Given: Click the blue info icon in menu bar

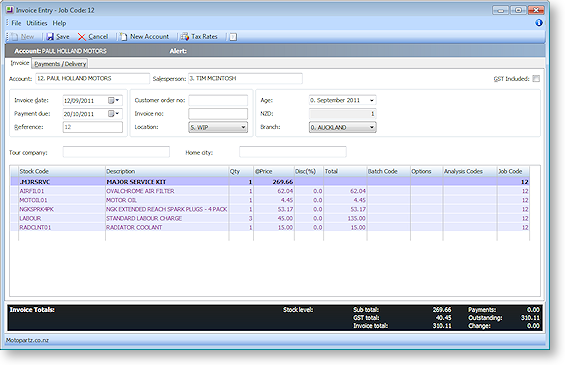Looking at the screenshot, I should [x=539, y=23].
